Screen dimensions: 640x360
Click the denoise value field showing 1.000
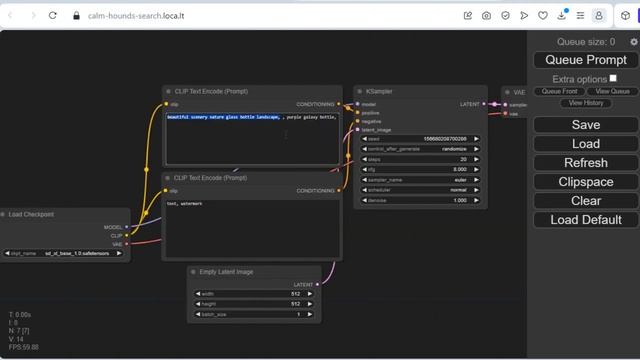click(420, 200)
